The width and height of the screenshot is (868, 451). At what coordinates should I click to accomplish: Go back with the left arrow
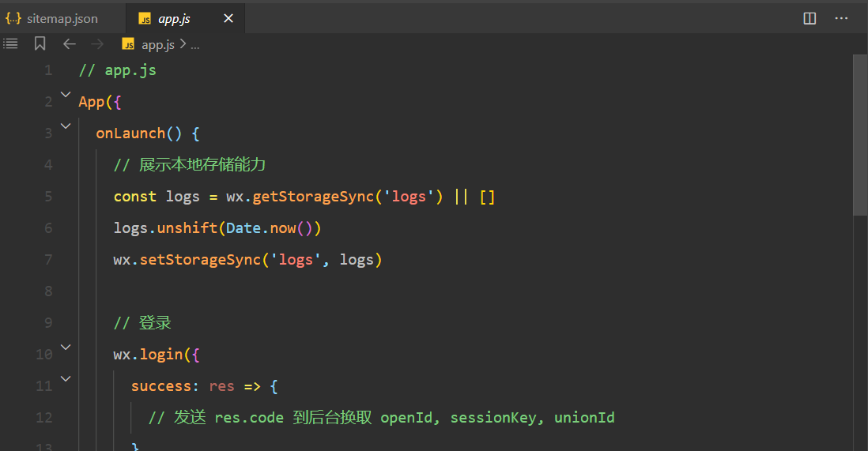pos(70,43)
